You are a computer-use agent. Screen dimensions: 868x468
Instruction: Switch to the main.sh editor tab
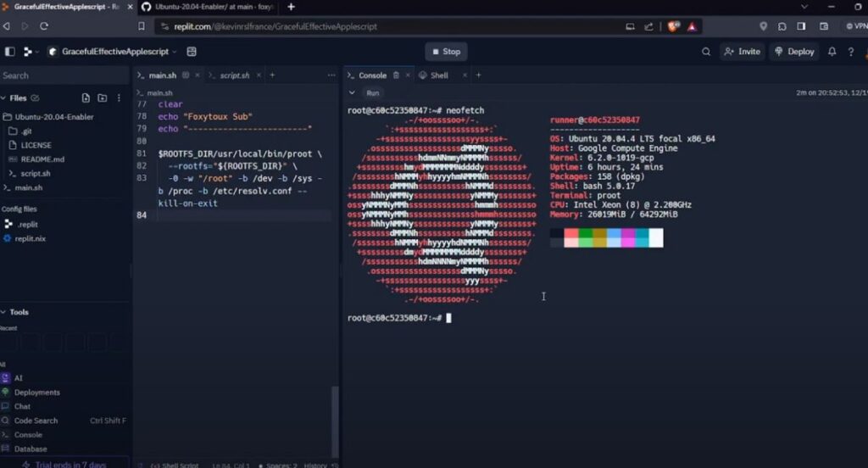pos(162,75)
